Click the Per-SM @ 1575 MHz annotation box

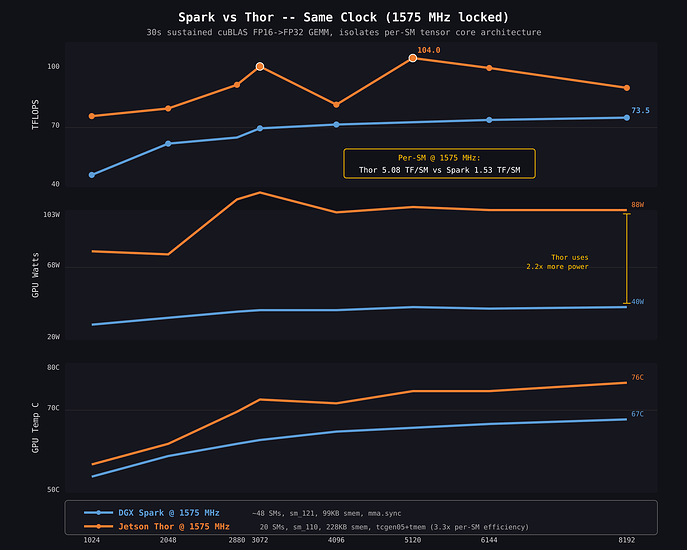pyautogui.click(x=439, y=163)
